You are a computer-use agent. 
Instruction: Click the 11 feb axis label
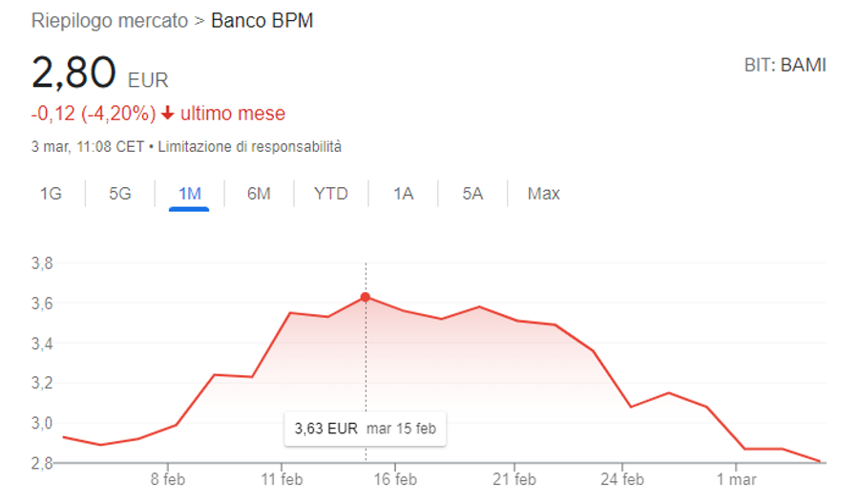(282, 479)
